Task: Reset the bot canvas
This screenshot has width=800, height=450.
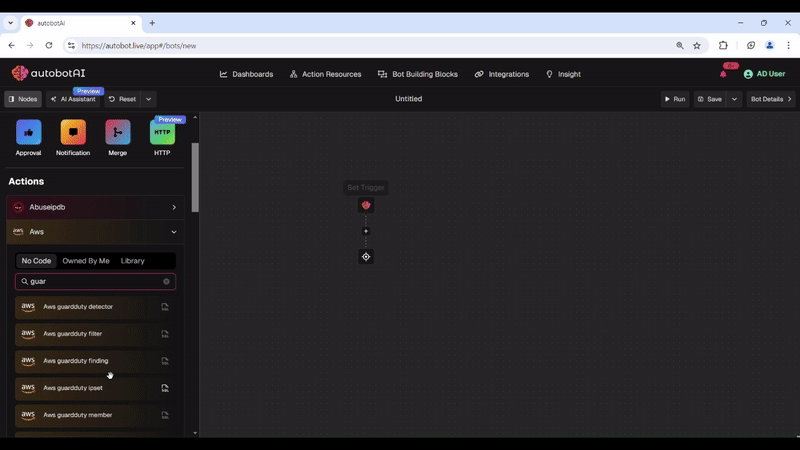Action: pyautogui.click(x=122, y=99)
